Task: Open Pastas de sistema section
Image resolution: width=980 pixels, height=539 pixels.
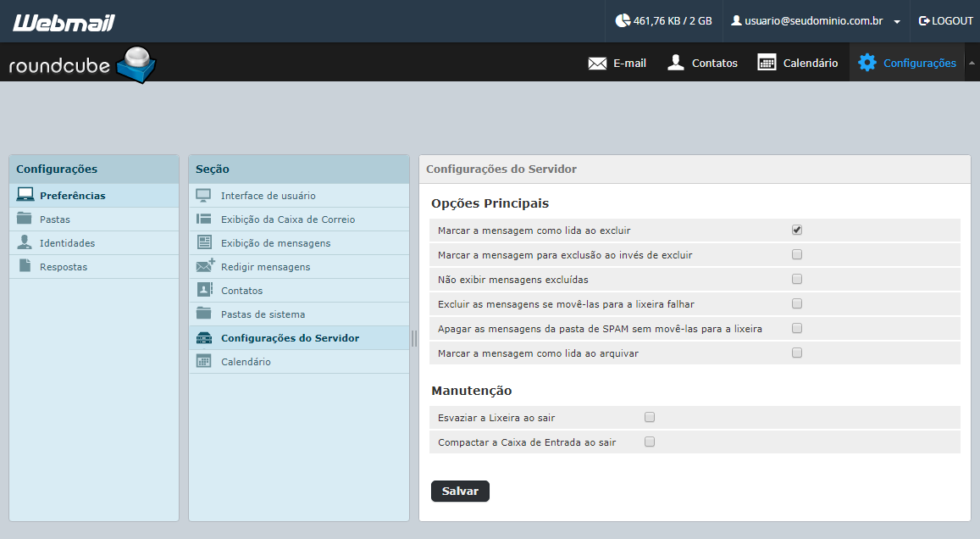Action: (299, 314)
